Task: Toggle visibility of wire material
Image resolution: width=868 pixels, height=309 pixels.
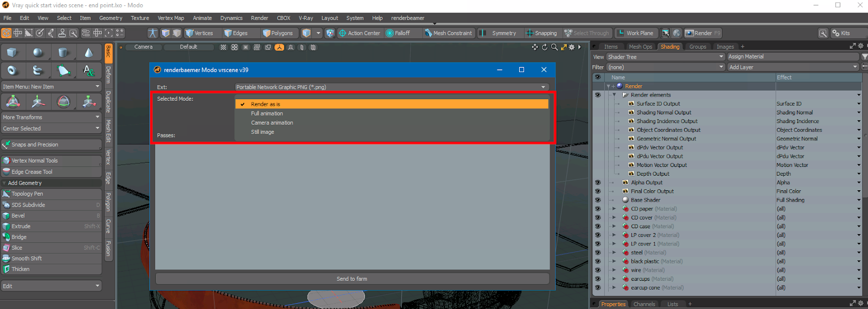Action: click(597, 270)
